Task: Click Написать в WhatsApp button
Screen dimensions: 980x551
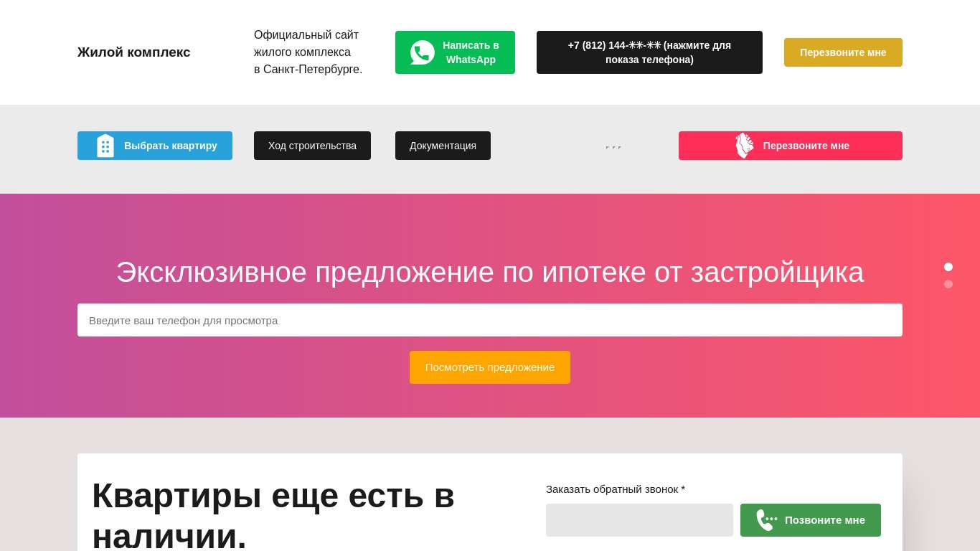Action: [x=455, y=52]
